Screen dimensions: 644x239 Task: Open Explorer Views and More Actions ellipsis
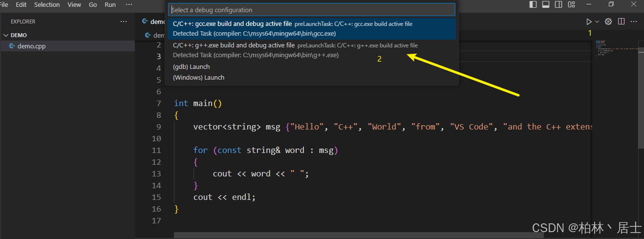(124, 22)
